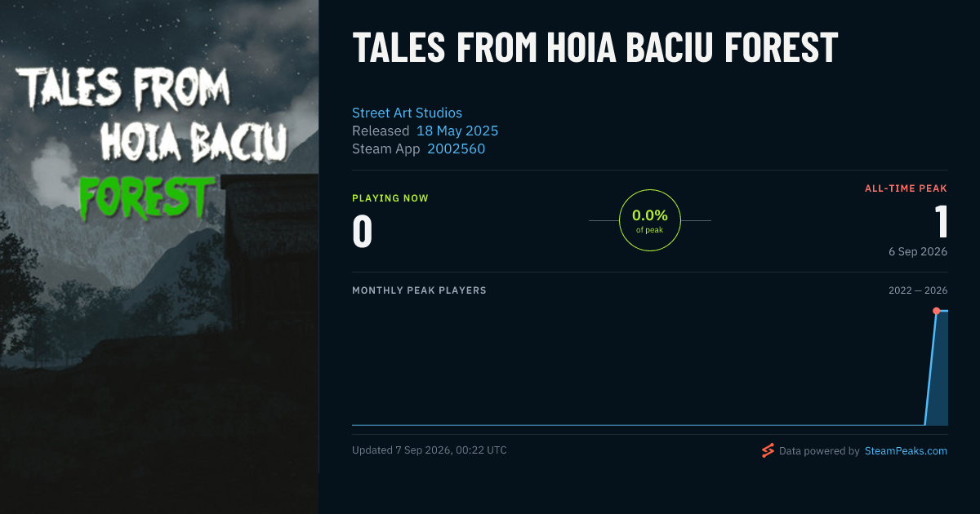Click the 0.0% of peak circle
Image resolution: width=980 pixels, height=514 pixels.
[x=650, y=220]
